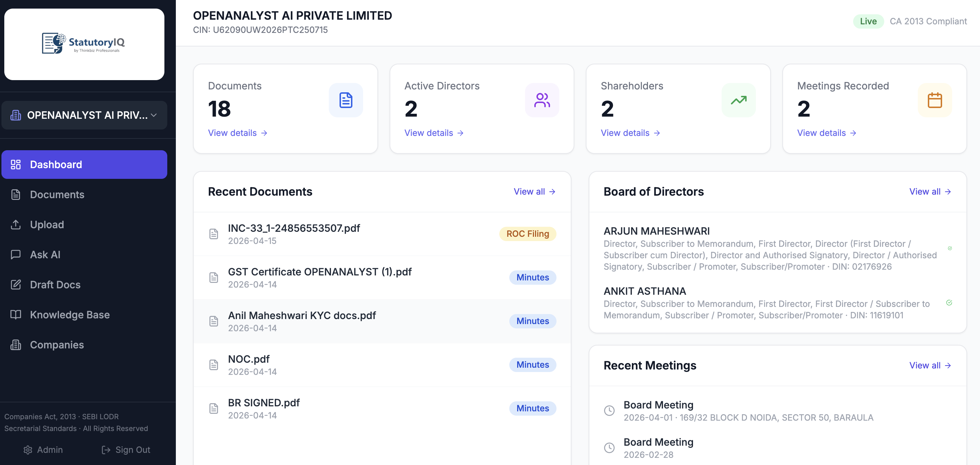The width and height of the screenshot is (980, 465).
Task: Click the CIN number in the header
Action: [260, 30]
